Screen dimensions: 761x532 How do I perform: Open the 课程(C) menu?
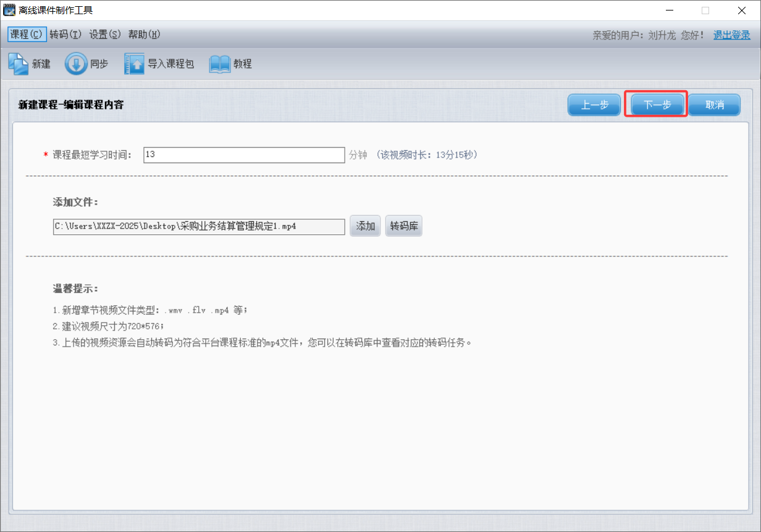27,35
